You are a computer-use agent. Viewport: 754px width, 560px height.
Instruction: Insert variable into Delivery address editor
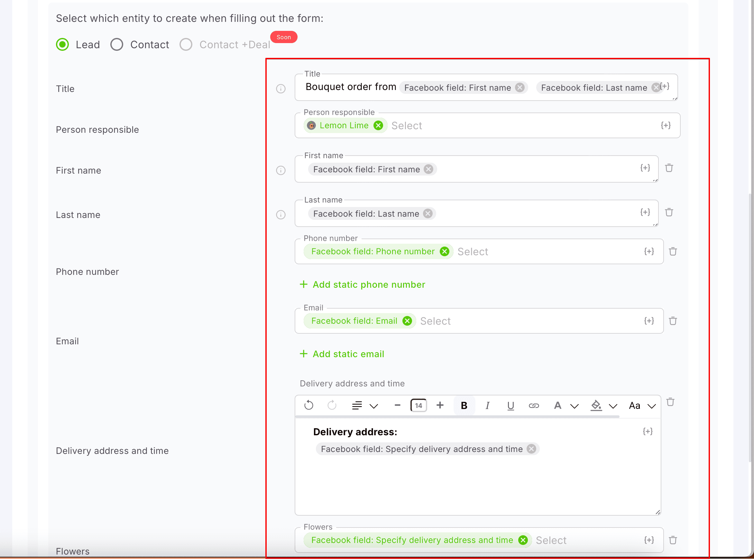tap(648, 431)
